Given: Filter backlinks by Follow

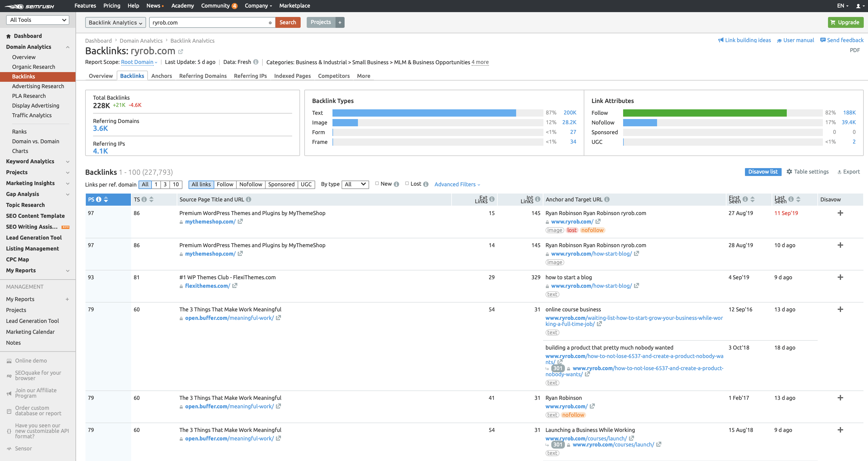Looking at the screenshot, I should pos(225,184).
